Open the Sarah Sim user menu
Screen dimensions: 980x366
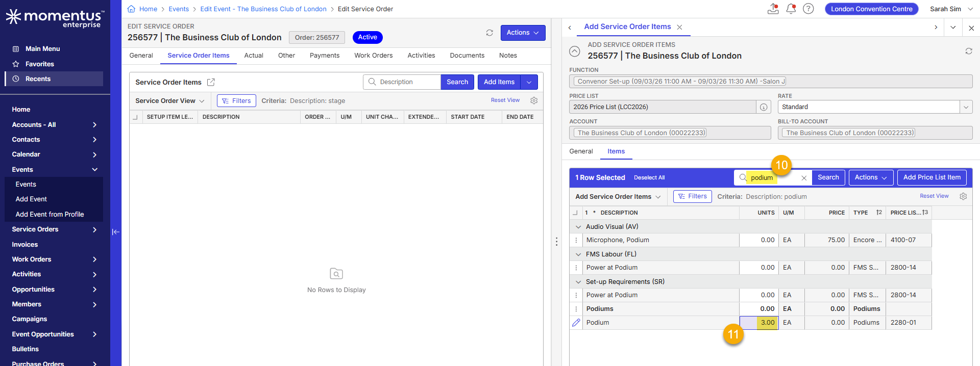tap(951, 9)
